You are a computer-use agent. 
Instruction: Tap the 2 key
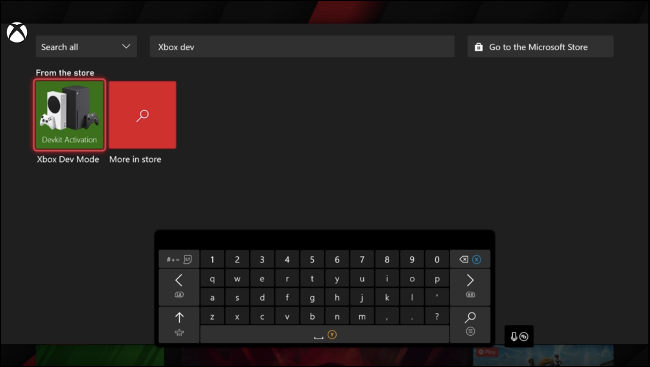coord(237,259)
